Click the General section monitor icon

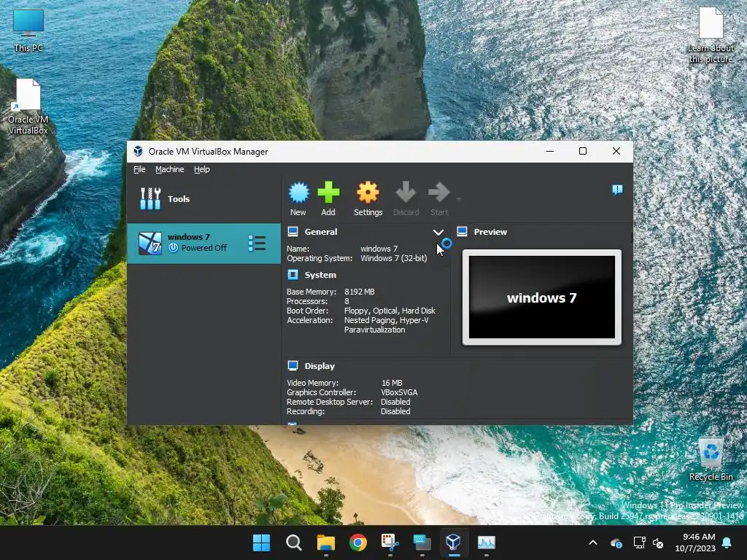tap(293, 232)
